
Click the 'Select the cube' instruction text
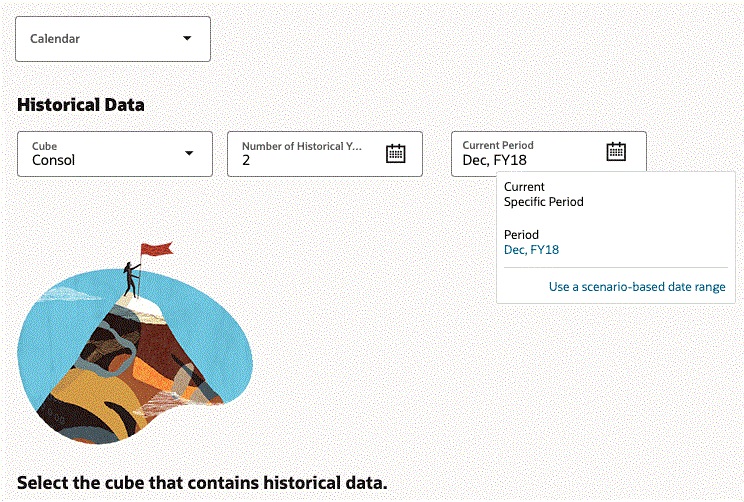[201, 483]
